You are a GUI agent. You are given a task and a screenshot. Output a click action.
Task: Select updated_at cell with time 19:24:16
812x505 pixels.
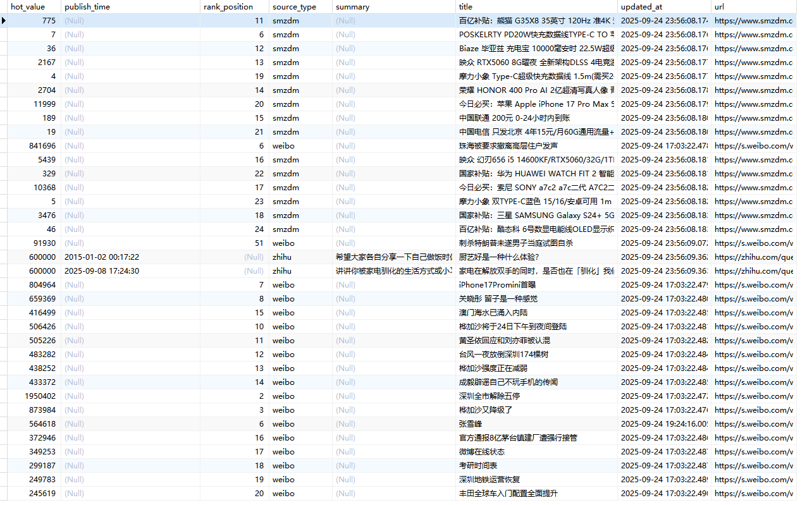point(663,424)
